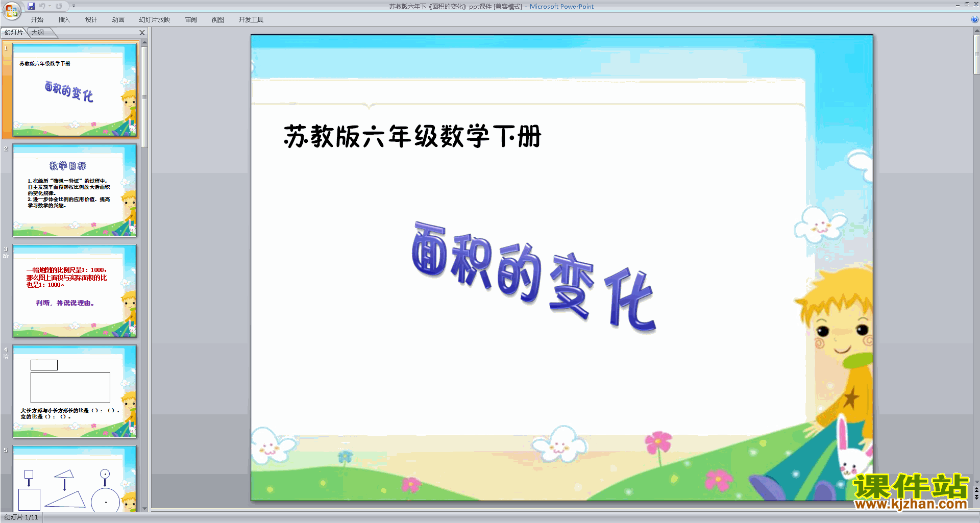Click the thumbnail pane scrollbar handle
Viewport: 980px width, 523px height.
coord(144,97)
